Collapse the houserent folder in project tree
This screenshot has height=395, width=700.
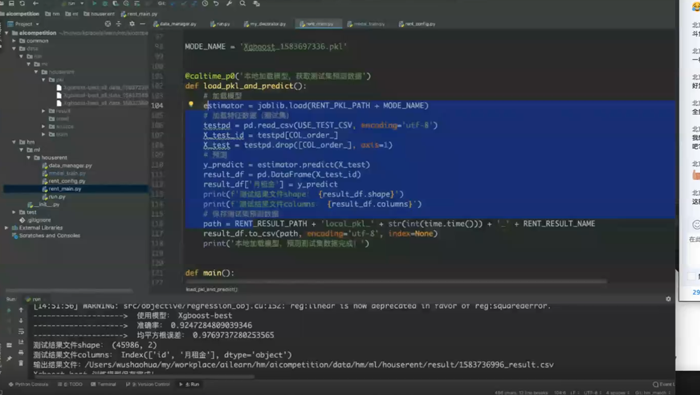(29, 158)
